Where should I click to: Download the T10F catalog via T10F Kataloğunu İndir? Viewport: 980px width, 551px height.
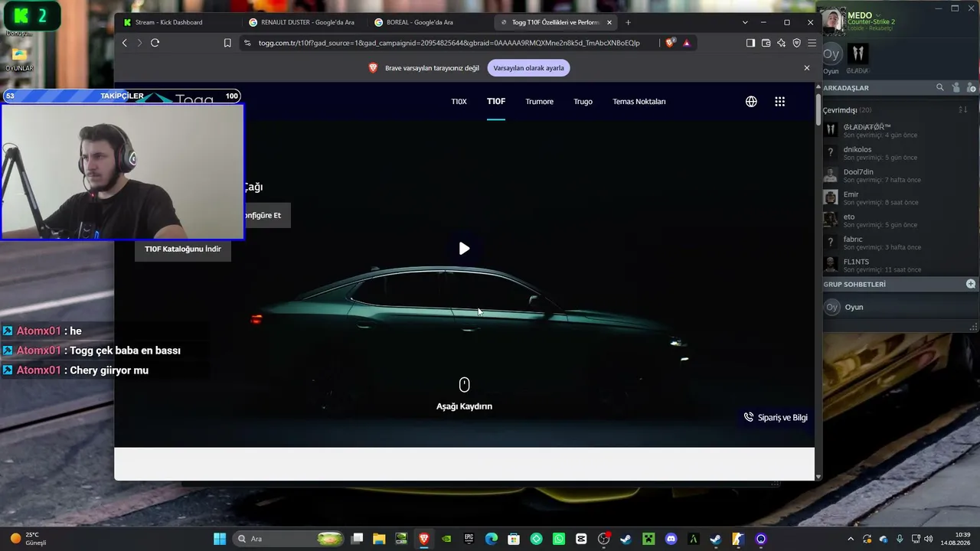183,249
